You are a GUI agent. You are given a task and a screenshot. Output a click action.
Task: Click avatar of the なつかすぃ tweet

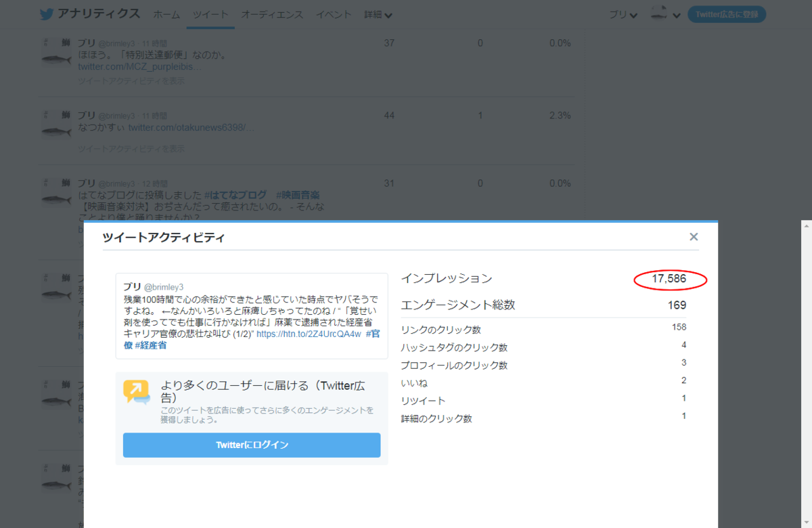pyautogui.click(x=57, y=125)
